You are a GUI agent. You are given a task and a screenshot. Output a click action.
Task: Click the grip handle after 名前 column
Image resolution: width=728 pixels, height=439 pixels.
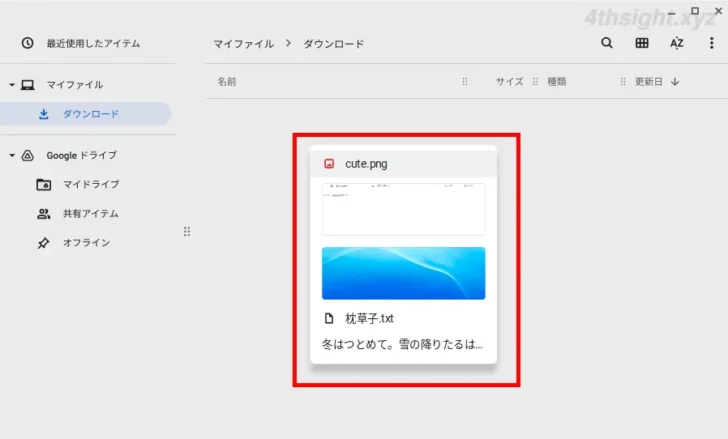(465, 82)
